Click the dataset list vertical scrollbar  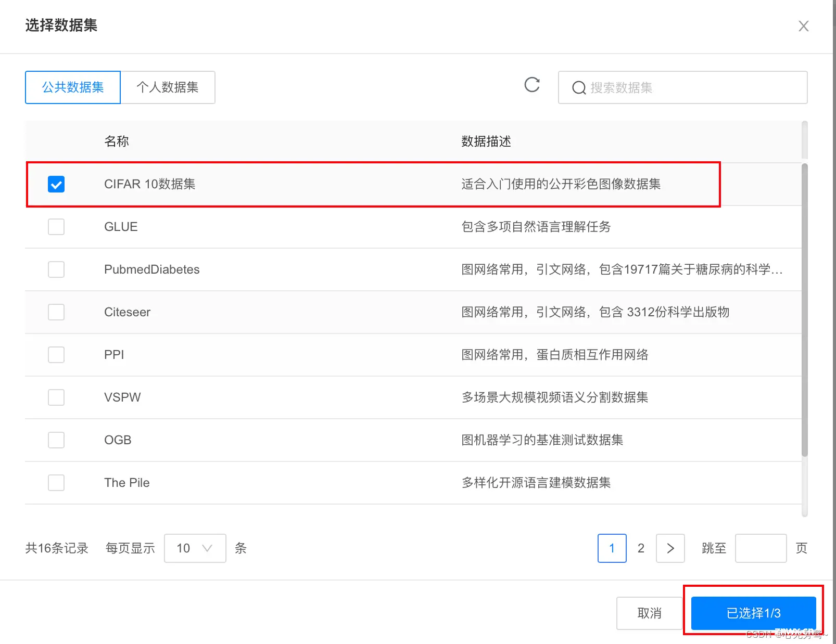click(805, 310)
